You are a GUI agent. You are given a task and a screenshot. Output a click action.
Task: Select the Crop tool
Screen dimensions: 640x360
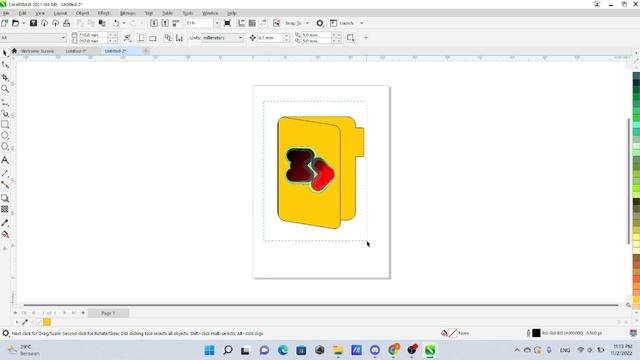(x=5, y=77)
